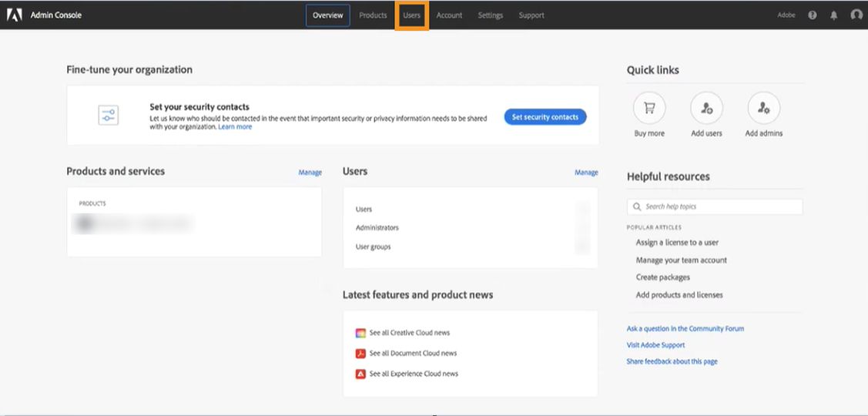The height and width of the screenshot is (416, 868).
Task: Go to the Settings tab
Action: tap(490, 15)
